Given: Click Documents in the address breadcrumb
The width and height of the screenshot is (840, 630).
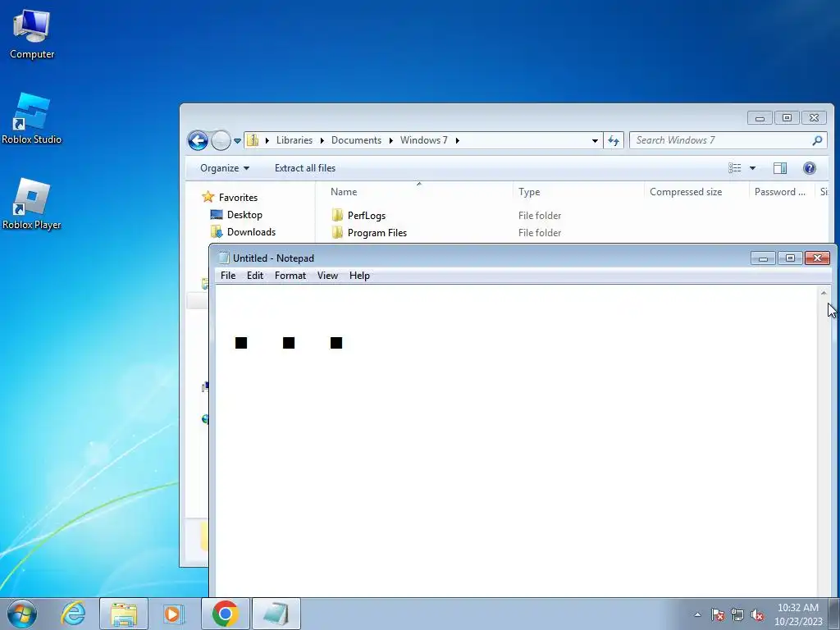Looking at the screenshot, I should point(356,140).
